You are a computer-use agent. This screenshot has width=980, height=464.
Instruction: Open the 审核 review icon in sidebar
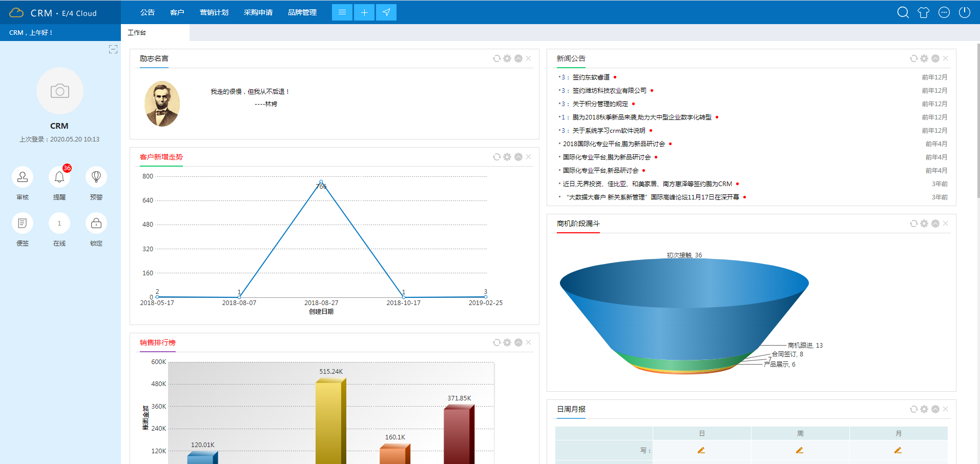click(x=23, y=177)
